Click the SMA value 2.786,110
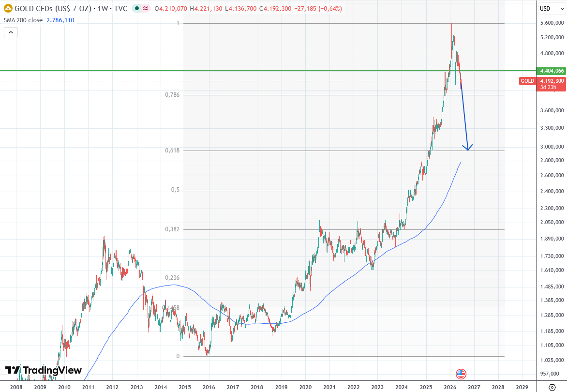 60,20
